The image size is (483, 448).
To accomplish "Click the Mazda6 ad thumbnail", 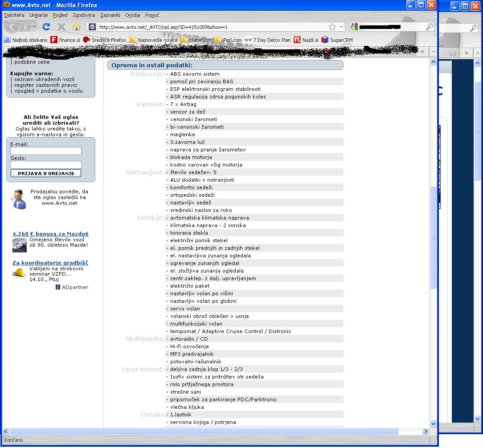I will pos(20,245).
